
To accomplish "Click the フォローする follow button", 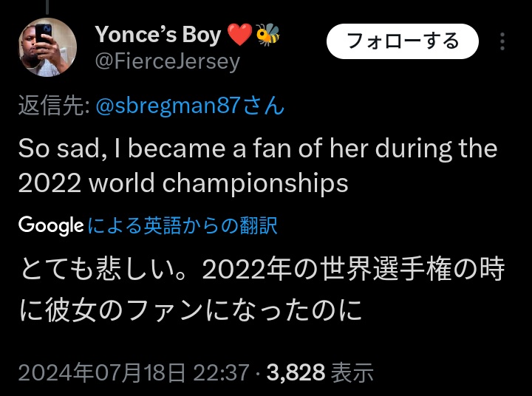I will point(403,41).
